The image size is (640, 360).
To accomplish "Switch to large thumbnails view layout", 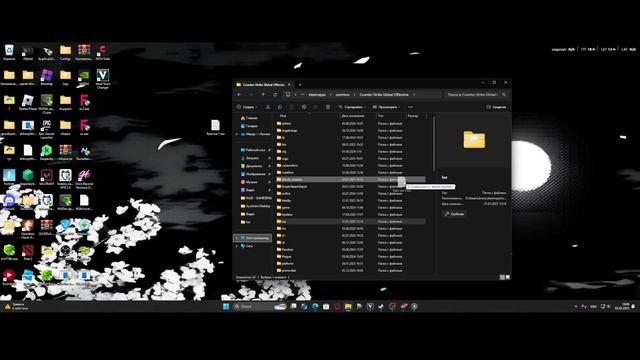I will point(508,277).
